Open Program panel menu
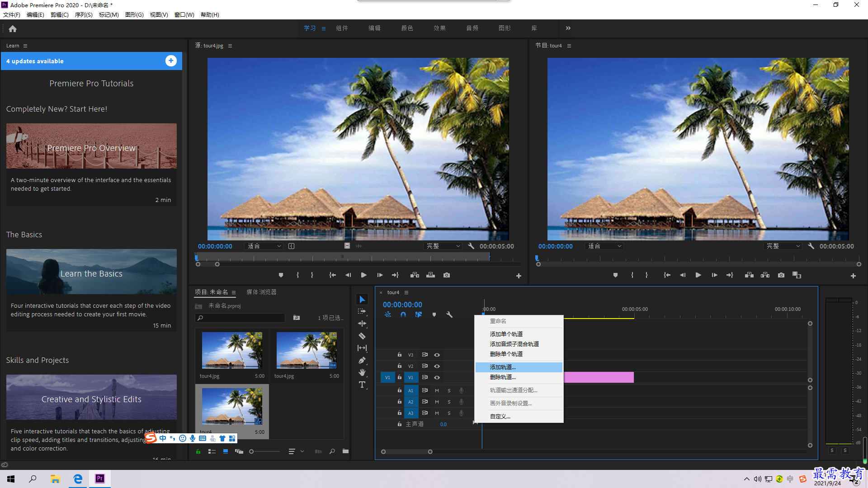 tap(569, 46)
